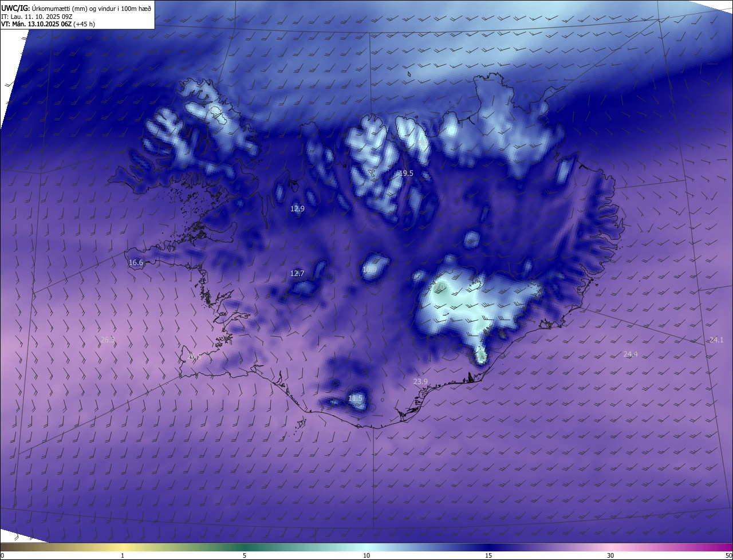The height and width of the screenshot is (560, 733).
Task: Click the 12.9 value label
Action: [297, 209]
